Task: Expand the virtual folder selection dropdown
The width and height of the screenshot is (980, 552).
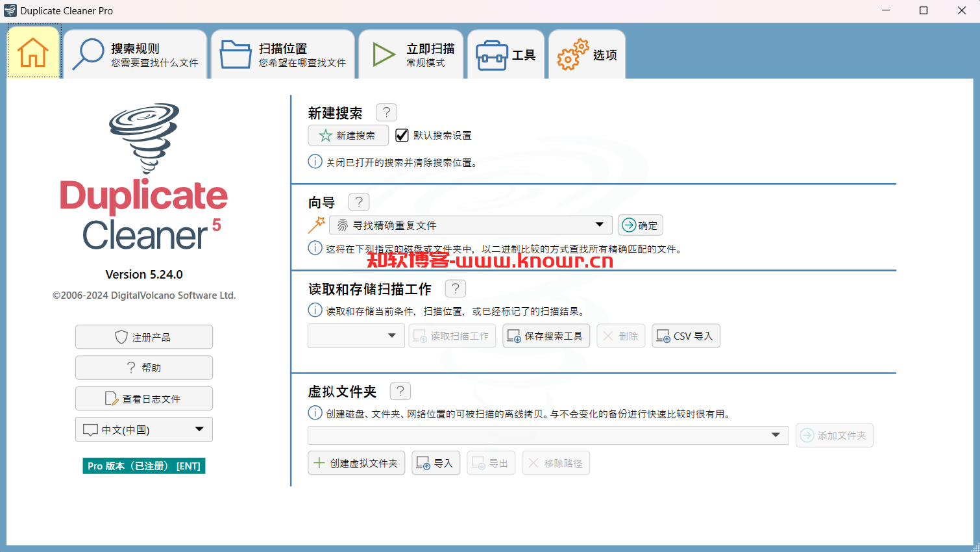Action: [548, 435]
